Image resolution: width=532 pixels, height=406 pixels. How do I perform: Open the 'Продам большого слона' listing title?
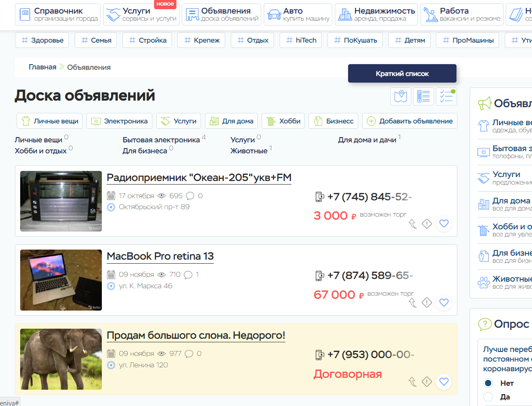point(196,336)
